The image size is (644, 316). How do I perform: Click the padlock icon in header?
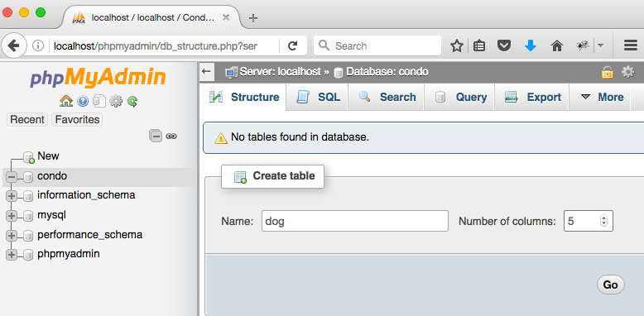pyautogui.click(x=608, y=72)
